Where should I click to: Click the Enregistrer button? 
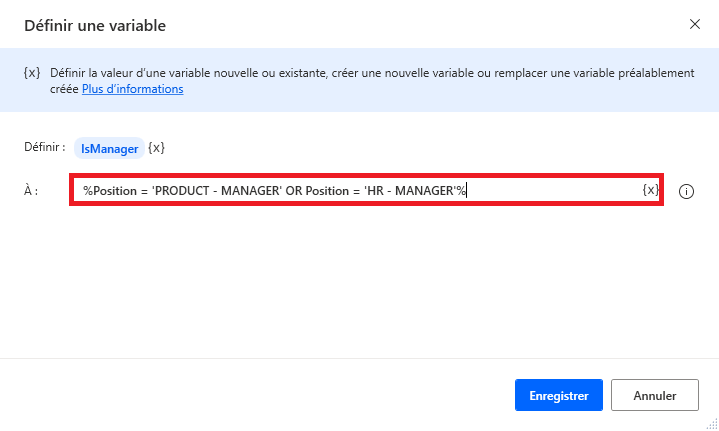(x=559, y=395)
